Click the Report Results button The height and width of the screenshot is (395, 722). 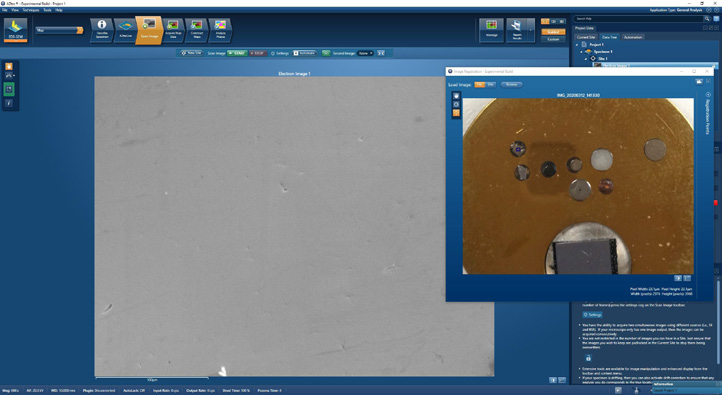tap(517, 30)
